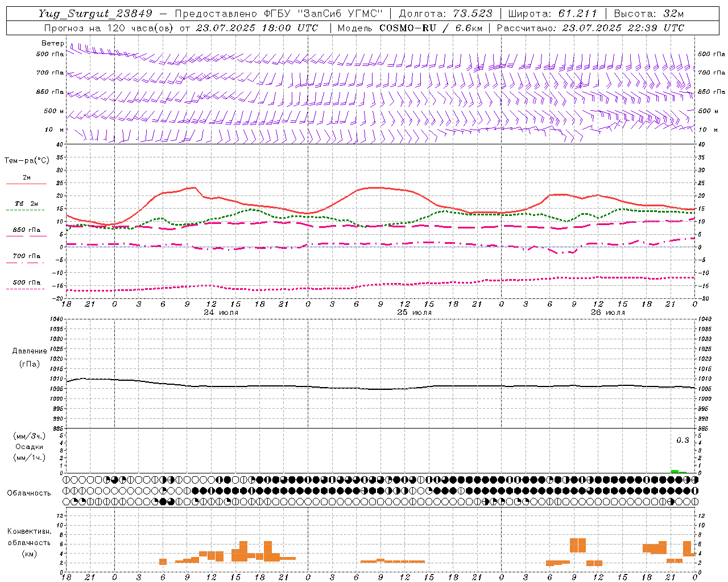
Task: Click the (мм/1ч.) precipitation unit label
Action: (30, 458)
